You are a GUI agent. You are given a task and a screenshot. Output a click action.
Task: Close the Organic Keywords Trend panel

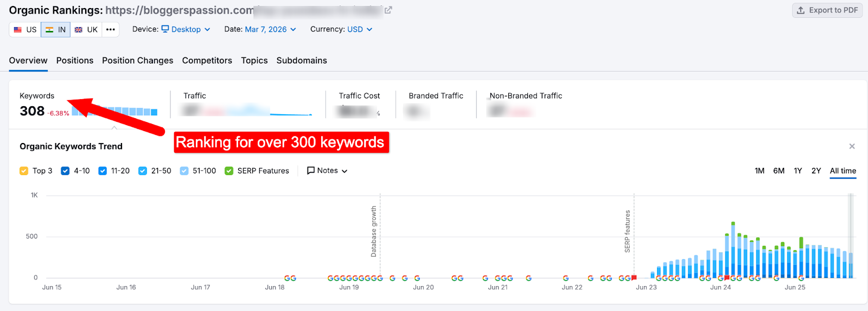pos(852,146)
